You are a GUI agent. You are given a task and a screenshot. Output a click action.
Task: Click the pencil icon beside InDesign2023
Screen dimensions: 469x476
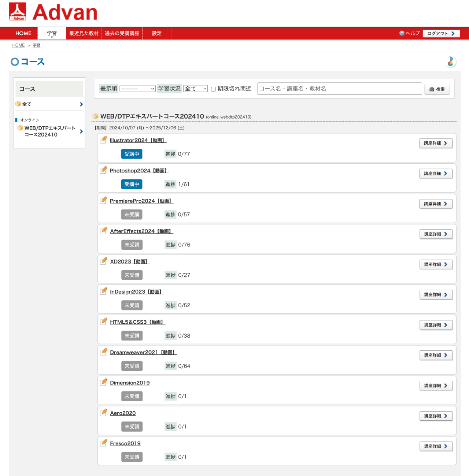coord(104,291)
